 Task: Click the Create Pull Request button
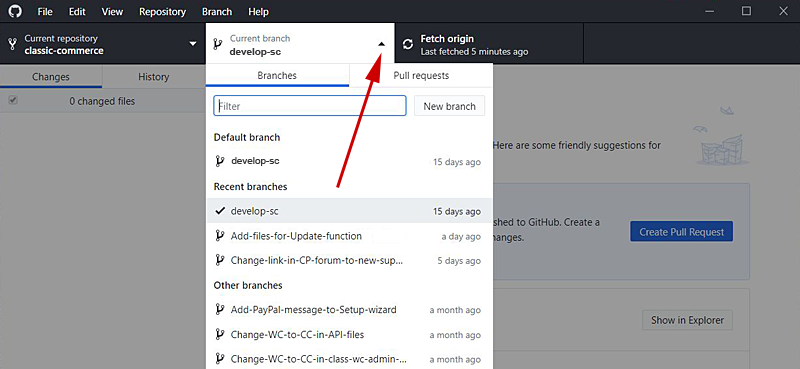(682, 231)
